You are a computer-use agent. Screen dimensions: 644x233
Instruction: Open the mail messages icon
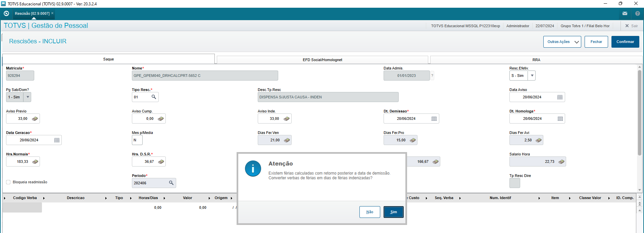[625, 13]
